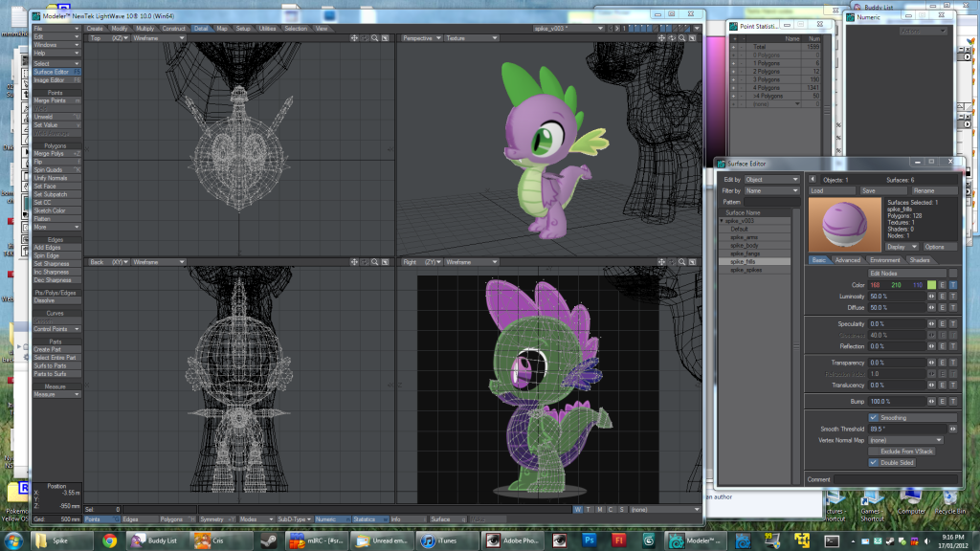Open Perspective viewport Texture display dropdown
Image resolution: width=980 pixels, height=551 pixels.
[471, 38]
